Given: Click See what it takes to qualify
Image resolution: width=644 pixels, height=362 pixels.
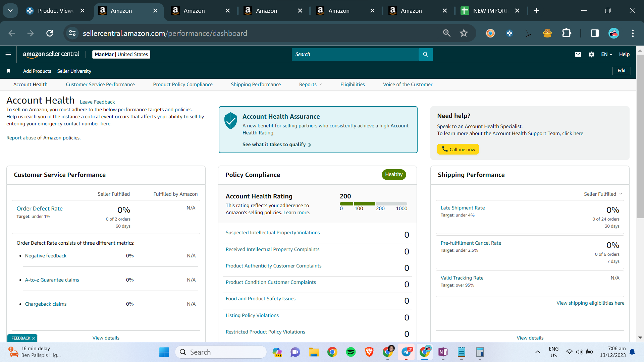Looking at the screenshot, I should click(277, 144).
